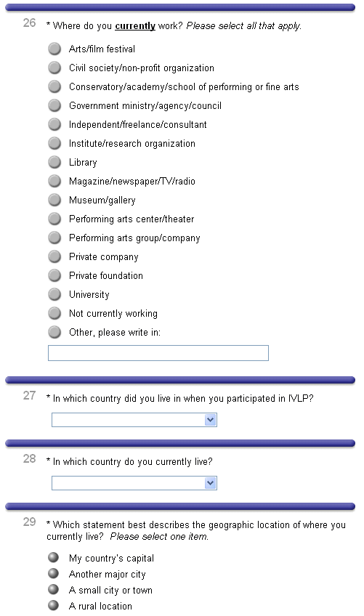Choose Institute/research organization

point(54,143)
